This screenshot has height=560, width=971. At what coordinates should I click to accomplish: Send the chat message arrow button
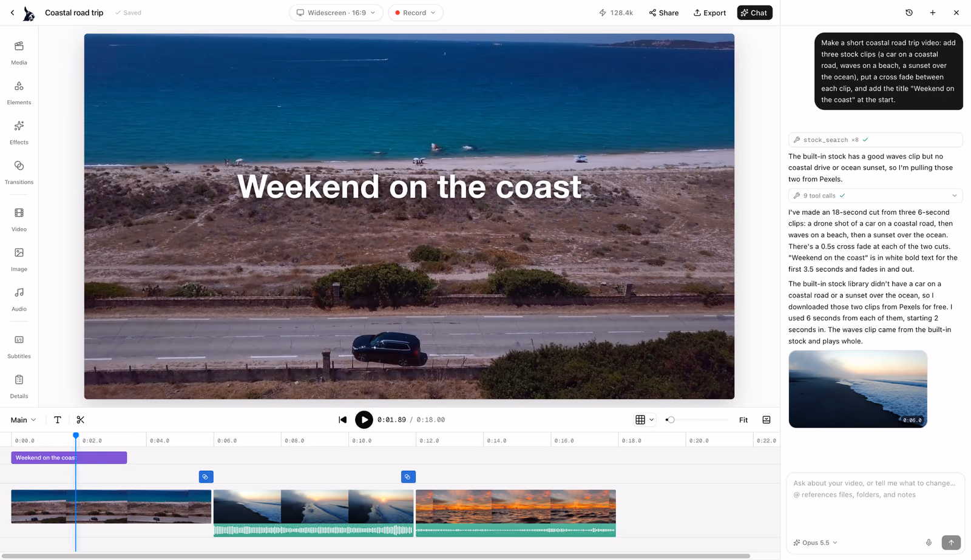[951, 542]
